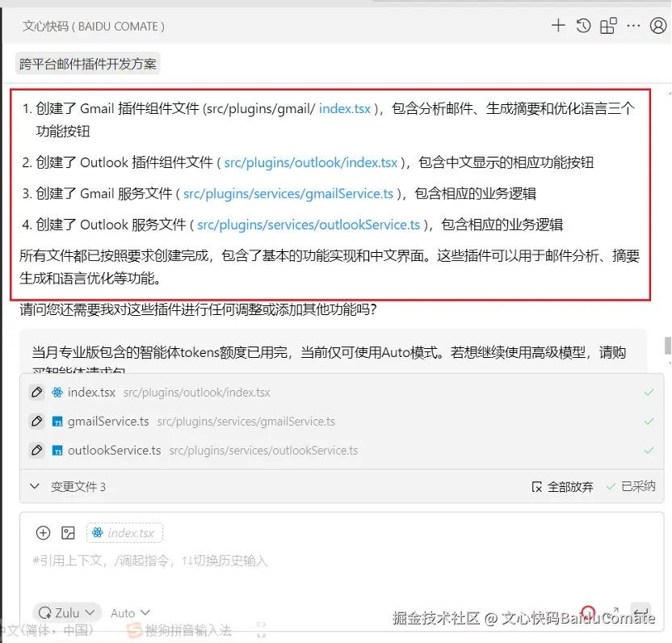The image size is (672, 643).
Task: Click edit pencil icon for gmailService.ts row
Action: coord(37,422)
